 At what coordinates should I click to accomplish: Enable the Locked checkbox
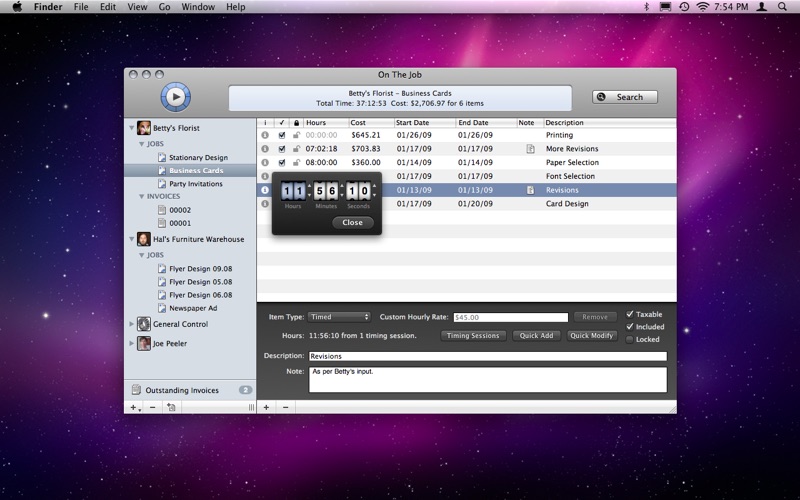tap(630, 339)
